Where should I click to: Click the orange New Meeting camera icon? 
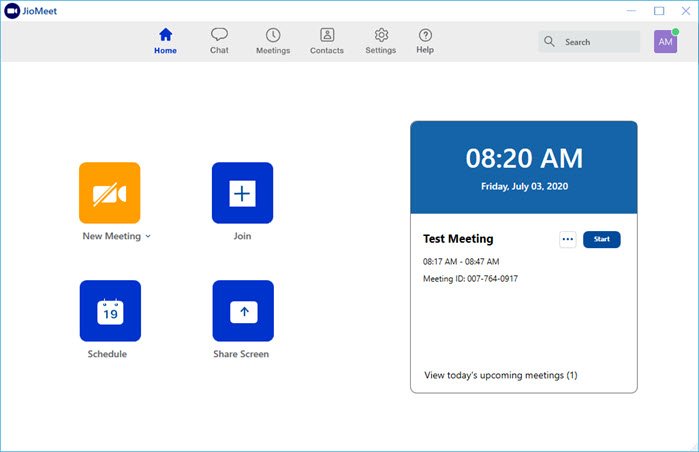click(x=110, y=193)
